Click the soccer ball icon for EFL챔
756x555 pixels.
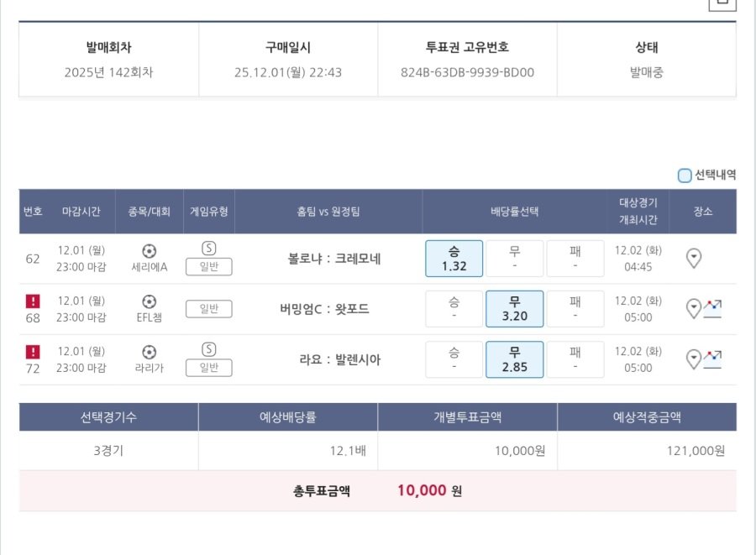pos(150,301)
